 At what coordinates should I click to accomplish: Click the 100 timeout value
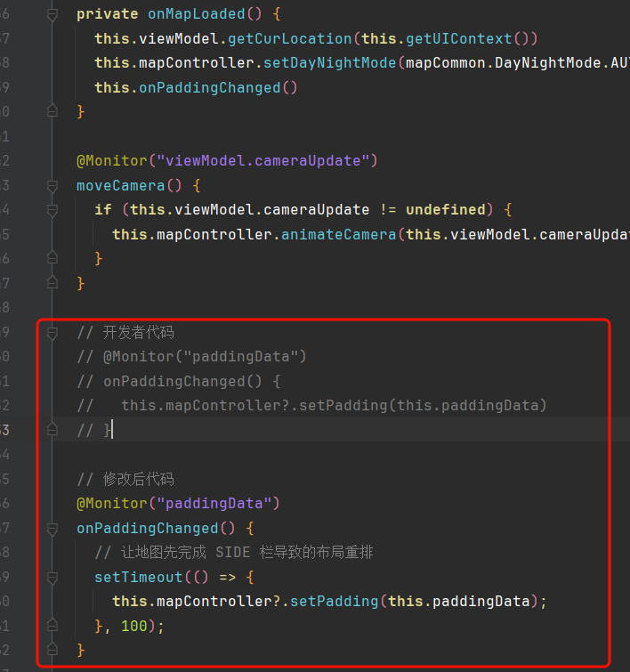tap(133, 626)
